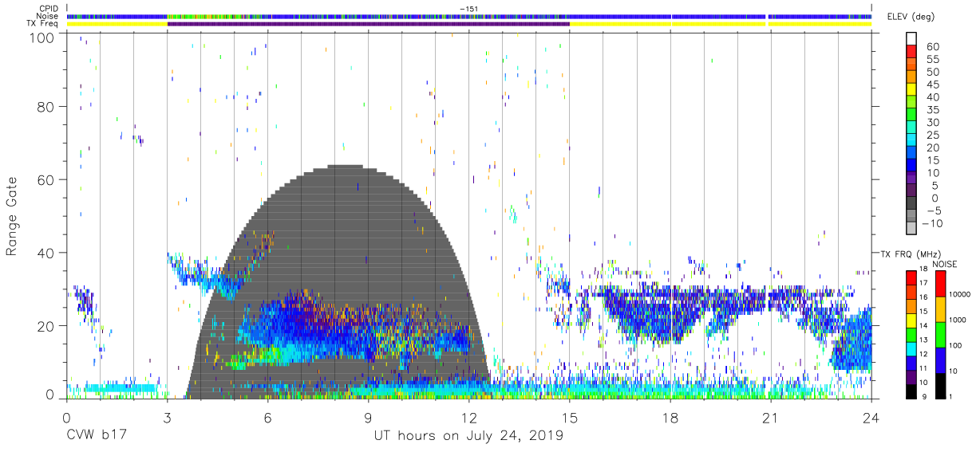Select the light gray bottom ELEV swatch
This screenshot has width=980, height=452.
(911, 230)
